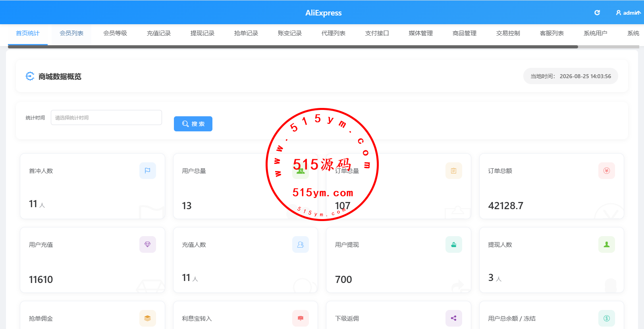This screenshot has width=644, height=329.
Task: Click the 统计时间 field label
Action: click(35, 118)
